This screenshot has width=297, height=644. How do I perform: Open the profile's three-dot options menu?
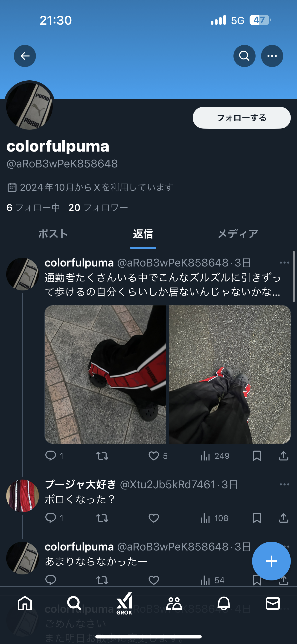(x=272, y=56)
